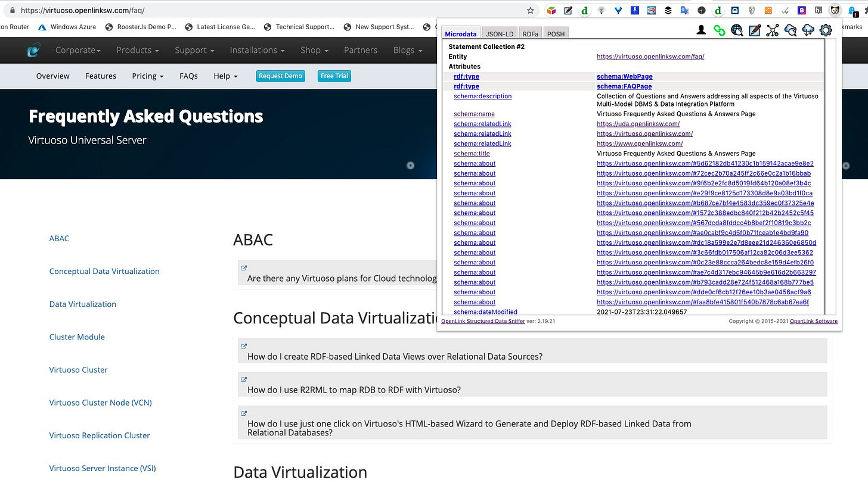868x483 pixels.
Task: Open the Technical Support bookmark
Action: (300, 27)
